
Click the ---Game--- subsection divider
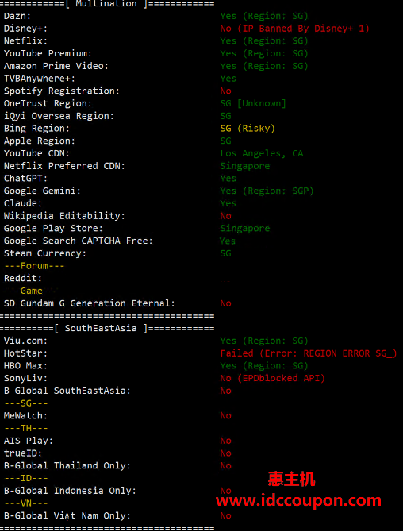pos(32,291)
